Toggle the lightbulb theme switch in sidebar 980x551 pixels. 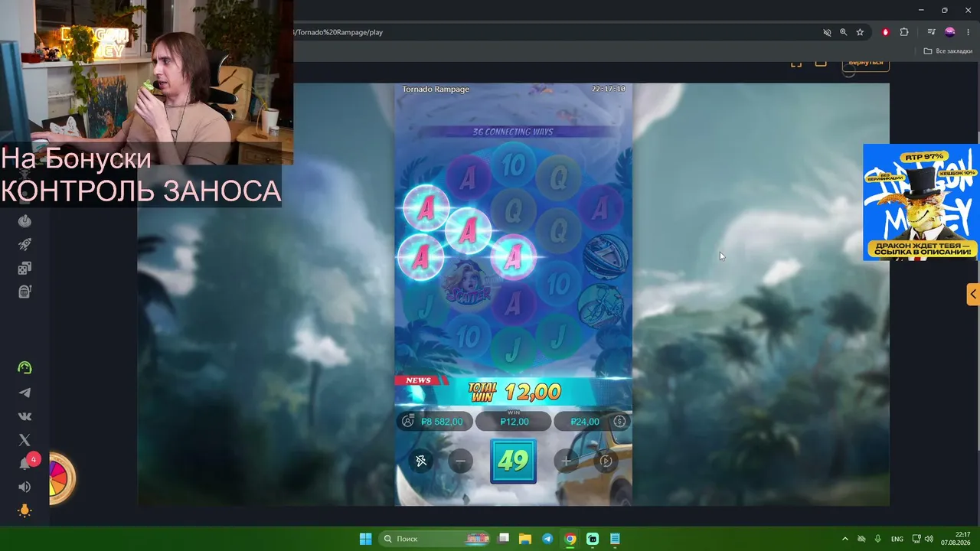(24, 511)
